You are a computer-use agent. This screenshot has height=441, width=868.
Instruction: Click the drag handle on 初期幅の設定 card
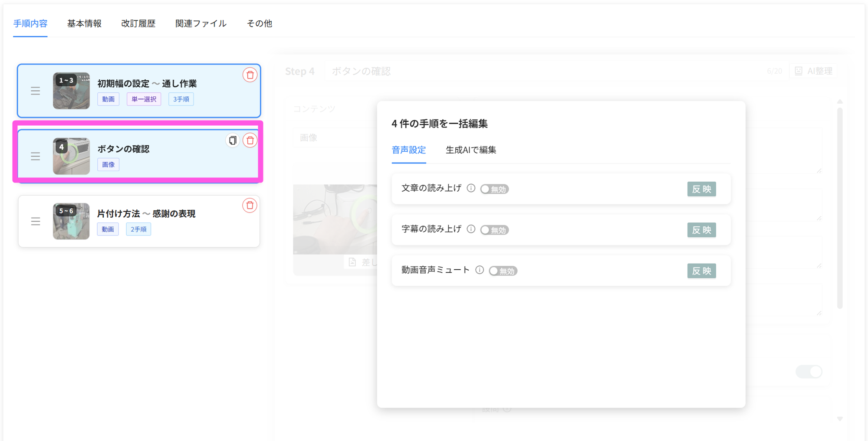point(36,91)
